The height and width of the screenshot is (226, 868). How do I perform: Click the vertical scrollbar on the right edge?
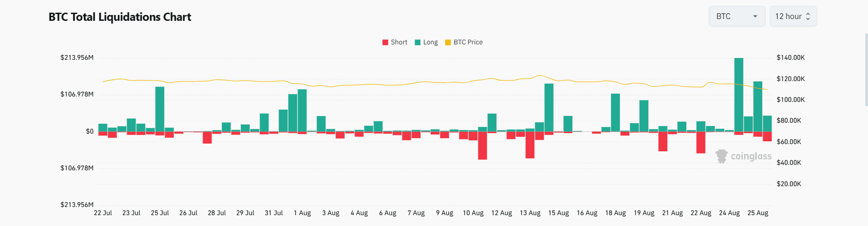(866, 68)
